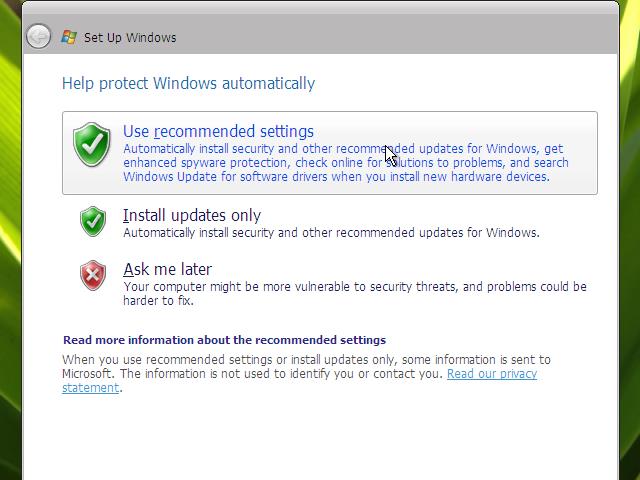Click empty title bar area right of title
The width and height of the screenshot is (640, 480).
coord(400,38)
